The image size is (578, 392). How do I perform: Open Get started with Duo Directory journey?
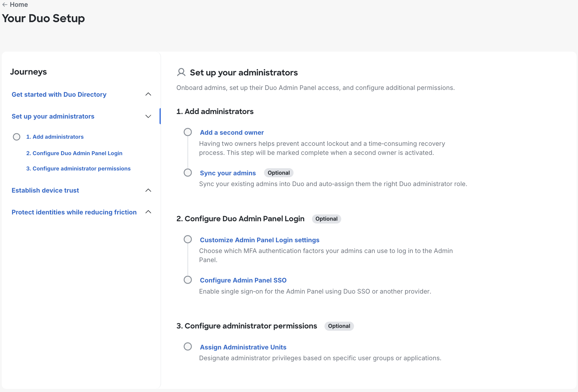(59, 94)
